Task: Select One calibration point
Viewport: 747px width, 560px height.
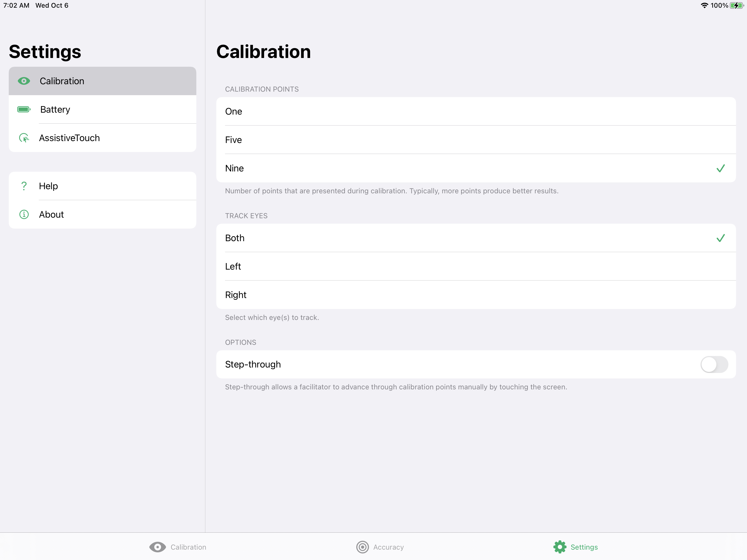Action: 476,112
